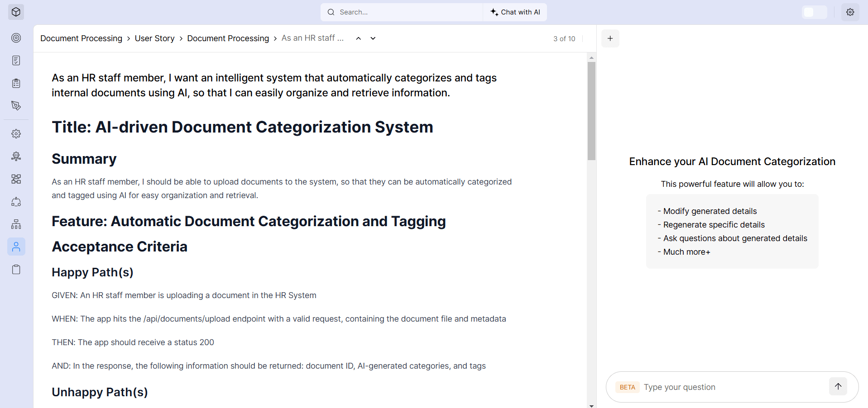Open the gear icon in the left sidebar
Screen dimensions: 868x408
[16, 134]
